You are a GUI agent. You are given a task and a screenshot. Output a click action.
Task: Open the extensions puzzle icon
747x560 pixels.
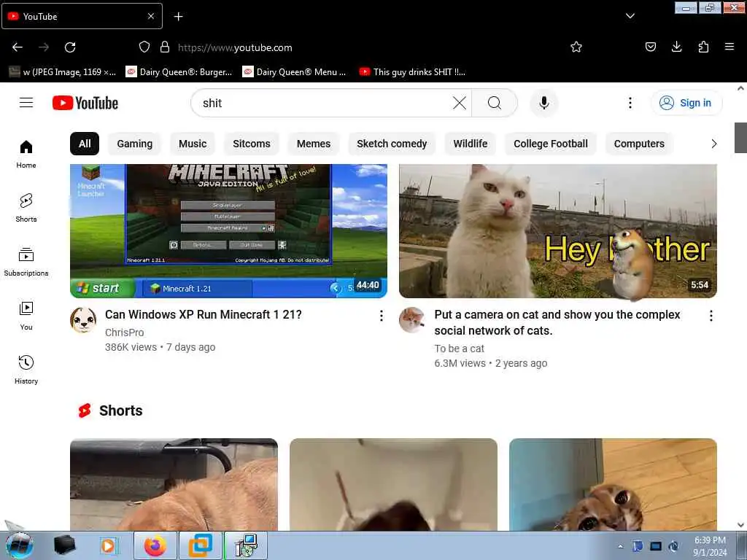(703, 47)
